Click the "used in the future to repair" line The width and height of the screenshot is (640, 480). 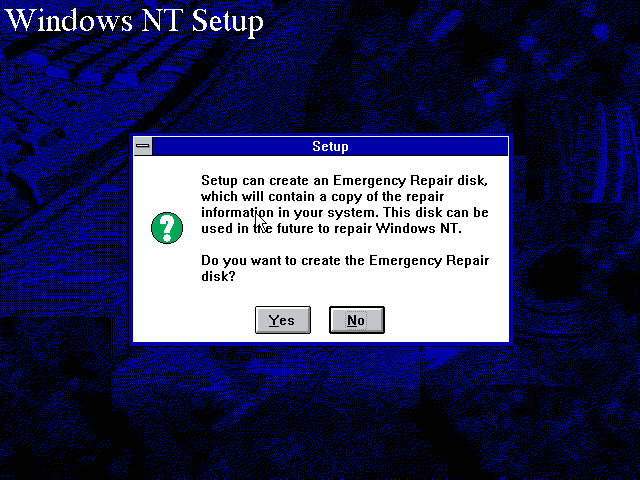point(331,228)
